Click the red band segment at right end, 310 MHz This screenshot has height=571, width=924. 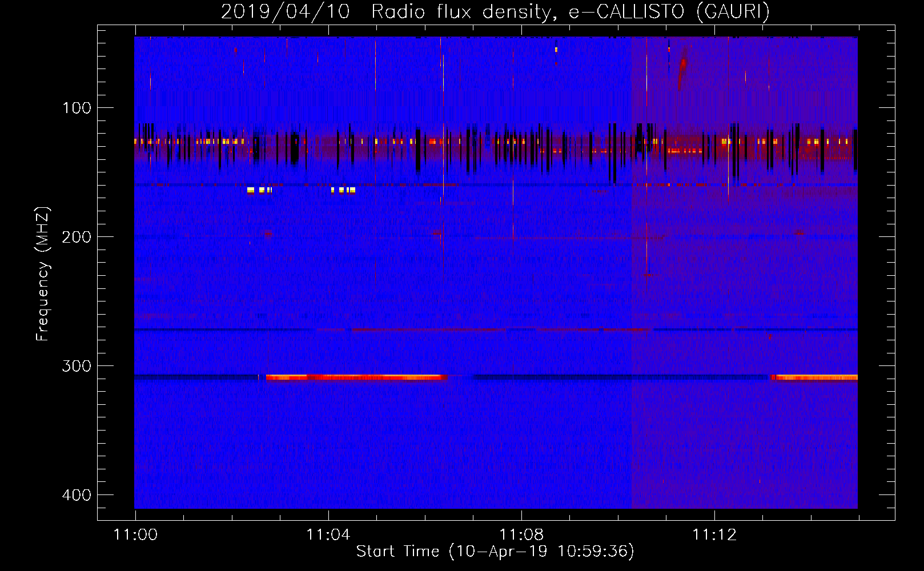point(814,377)
